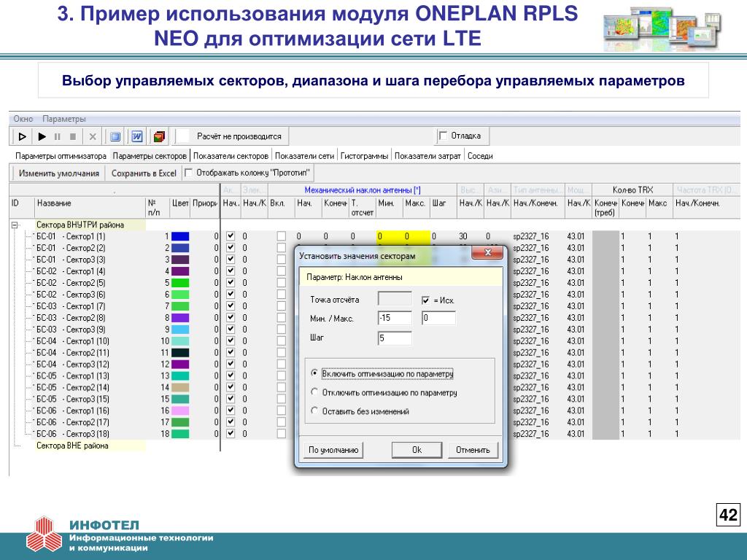747x560 pixels.
Task: Check the "Вкл." box for БС-01 Сектор1 (1)
Action: pyautogui.click(x=282, y=236)
